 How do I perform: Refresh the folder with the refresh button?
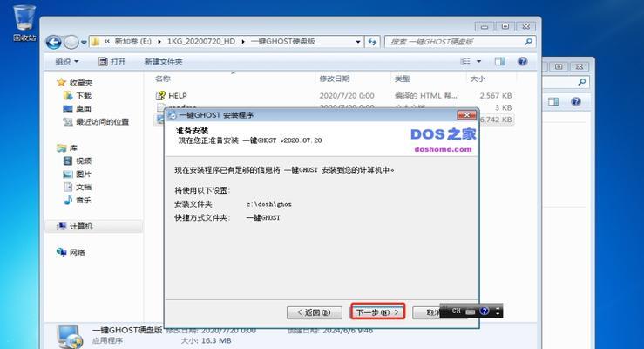372,42
